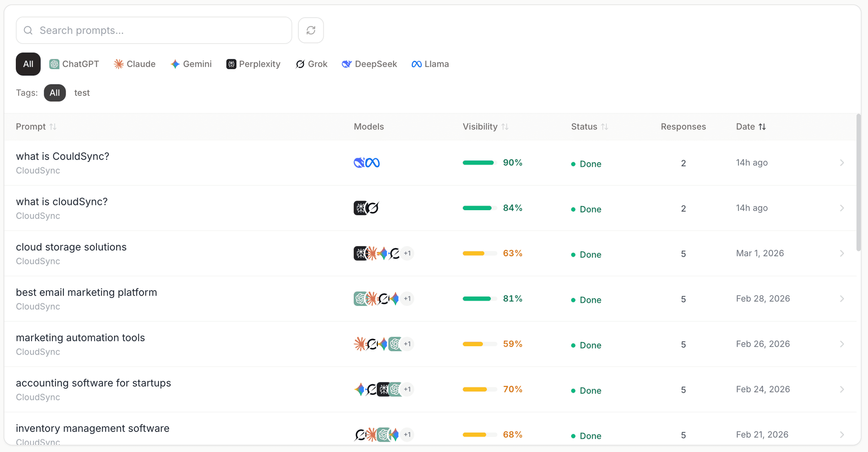This screenshot has height=452, width=868.
Task: Click the DeepSeek whale icon filter
Action: 346,64
